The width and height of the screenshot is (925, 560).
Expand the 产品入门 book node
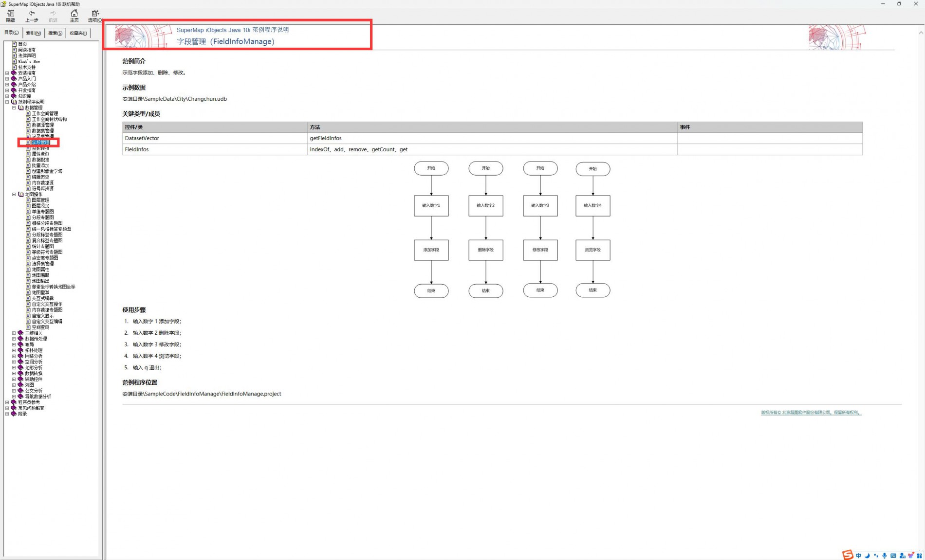7,79
